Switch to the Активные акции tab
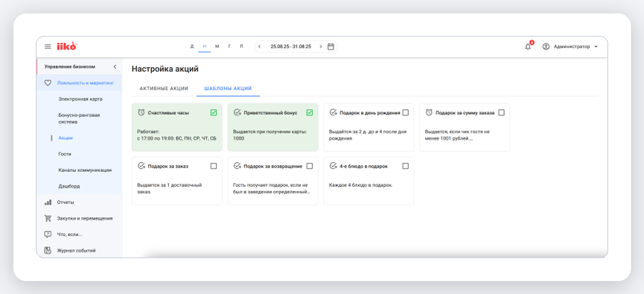 pyautogui.click(x=164, y=89)
